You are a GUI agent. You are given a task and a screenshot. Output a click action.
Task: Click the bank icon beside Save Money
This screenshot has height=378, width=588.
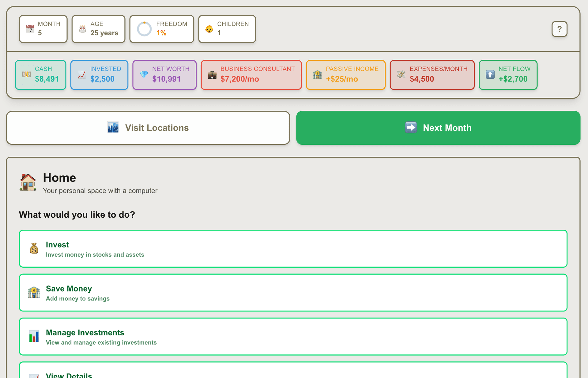point(34,292)
